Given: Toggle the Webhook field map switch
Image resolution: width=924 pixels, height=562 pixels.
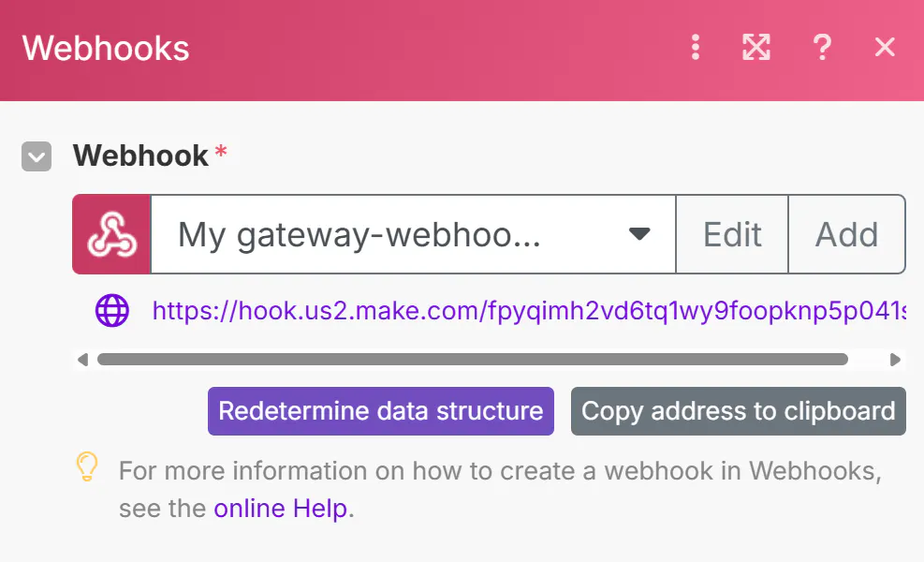Looking at the screenshot, I should click(37, 156).
